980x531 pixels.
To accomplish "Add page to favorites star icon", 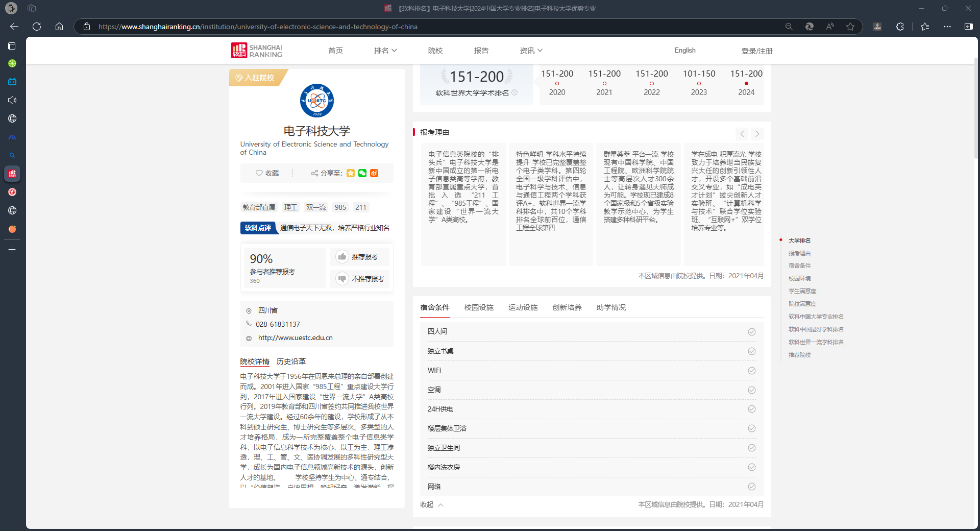I will click(850, 27).
